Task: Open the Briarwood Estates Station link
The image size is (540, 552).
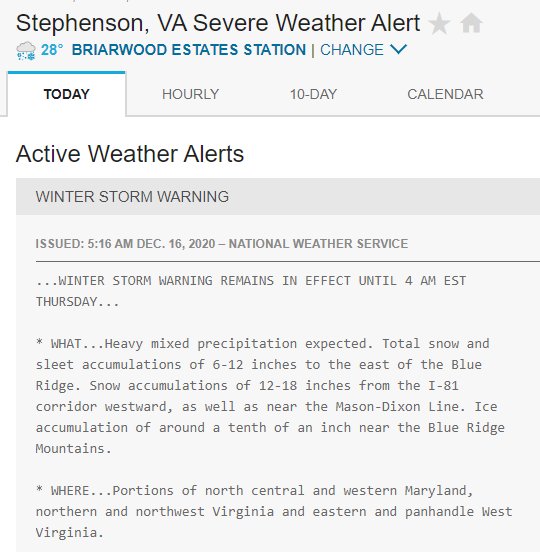Action: 189,50
